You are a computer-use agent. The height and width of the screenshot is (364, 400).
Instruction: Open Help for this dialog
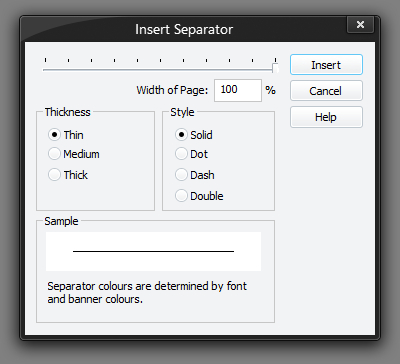point(326,117)
